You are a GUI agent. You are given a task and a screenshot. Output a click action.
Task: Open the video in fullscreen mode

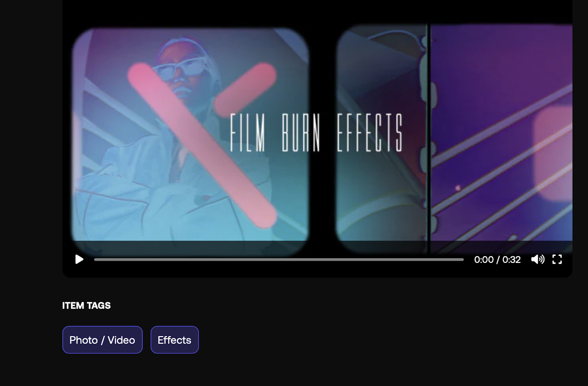point(557,260)
